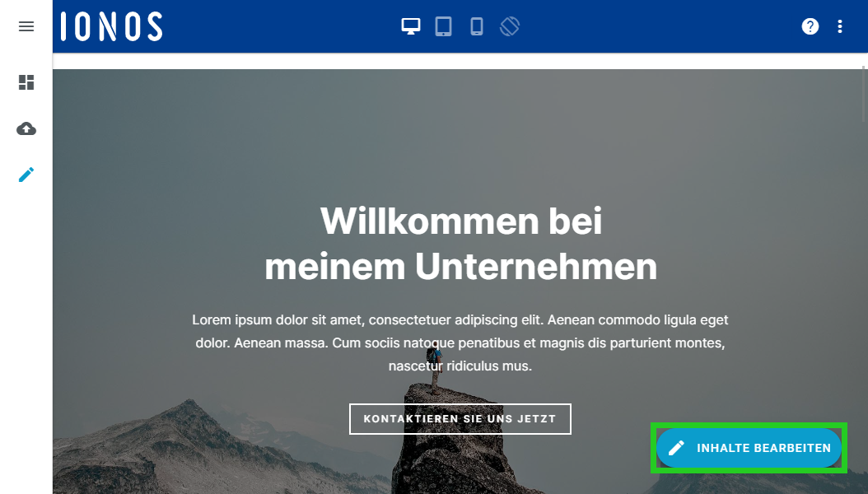Open the dashboard from the sidebar
Image resolution: width=868 pixels, height=494 pixels.
(26, 82)
